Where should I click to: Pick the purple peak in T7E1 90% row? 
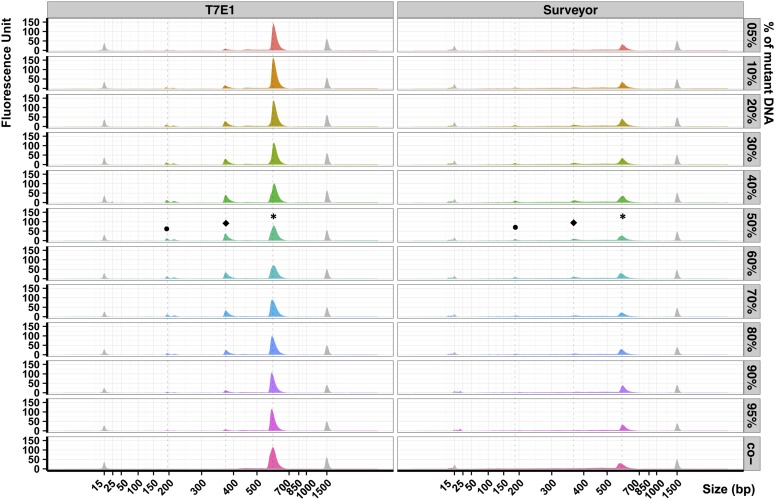tap(273, 384)
